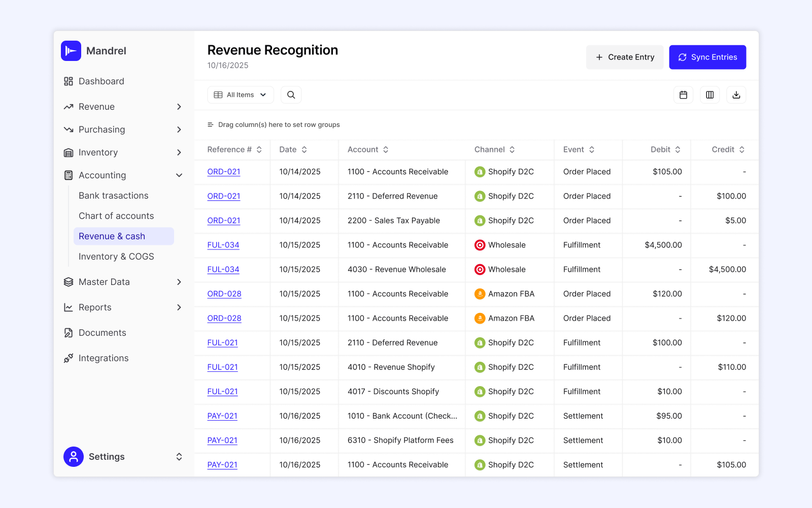
Task: Click the Sync Entries button
Action: coord(707,57)
